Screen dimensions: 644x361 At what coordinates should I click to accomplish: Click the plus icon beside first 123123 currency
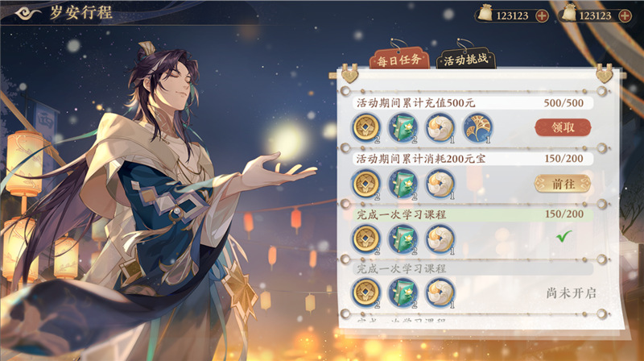click(542, 16)
